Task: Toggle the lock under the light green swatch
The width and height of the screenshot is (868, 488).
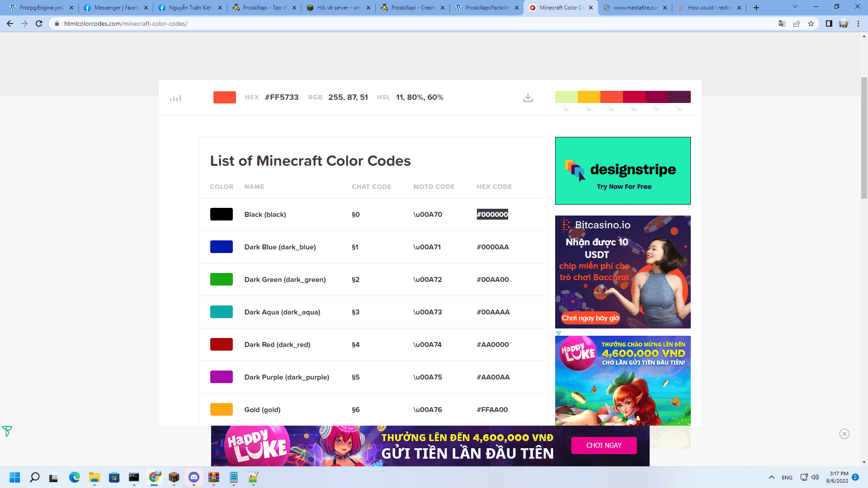Action: (566, 109)
